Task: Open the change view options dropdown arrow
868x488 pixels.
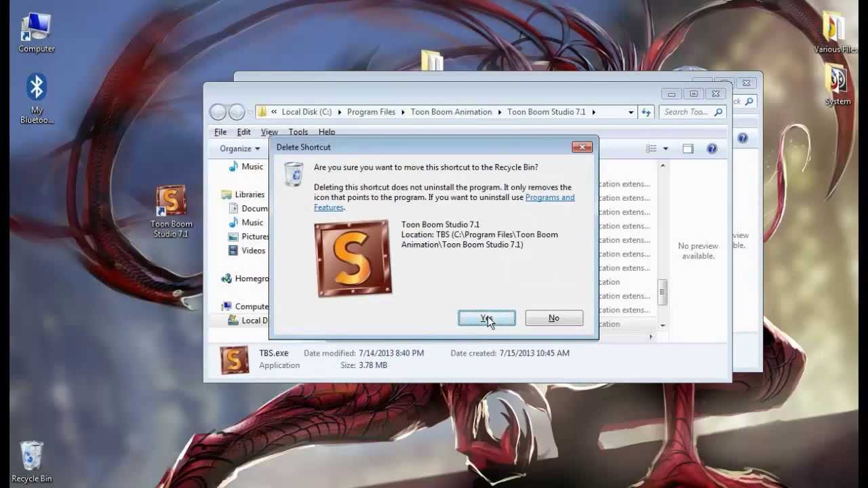Action: coord(665,148)
